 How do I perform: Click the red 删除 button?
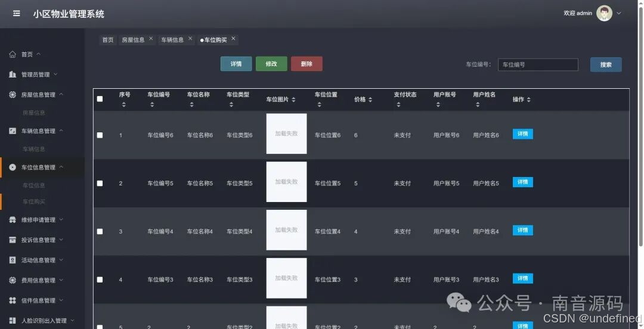tap(307, 64)
